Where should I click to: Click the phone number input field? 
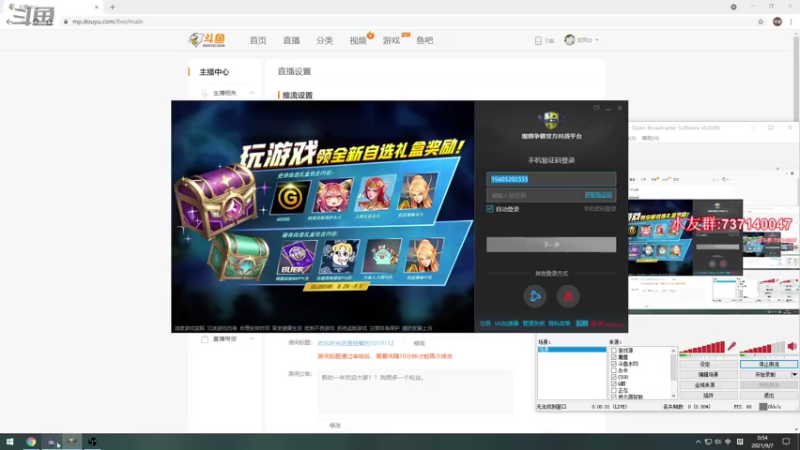click(x=551, y=179)
